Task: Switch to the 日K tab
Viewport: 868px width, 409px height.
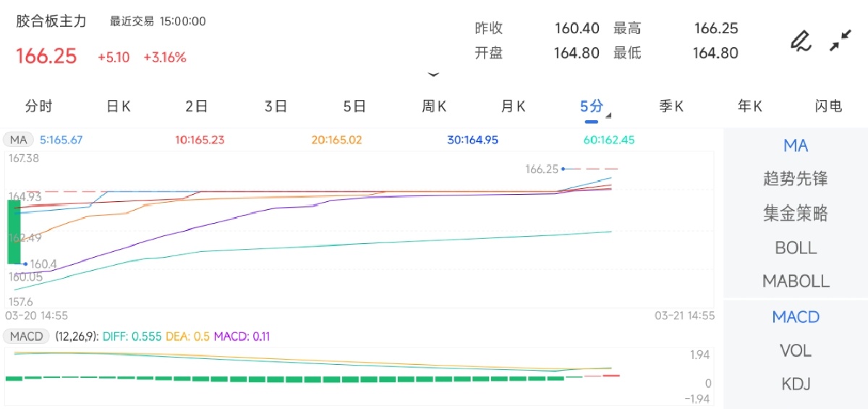Action: pos(119,106)
